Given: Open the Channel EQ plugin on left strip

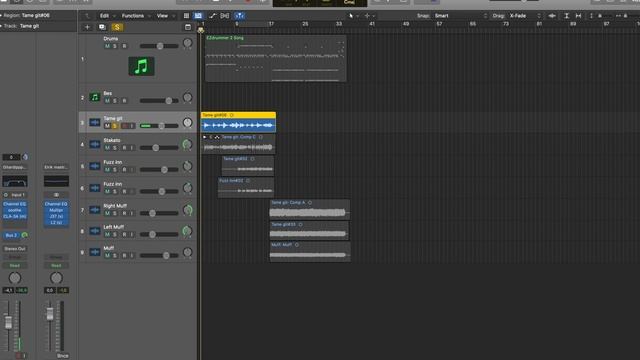Looking at the screenshot, I should click(15, 204).
